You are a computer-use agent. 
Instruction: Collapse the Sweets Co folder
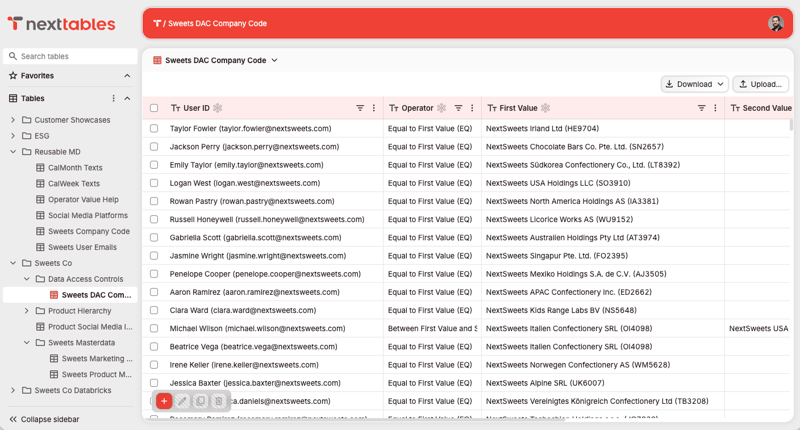pyautogui.click(x=13, y=263)
